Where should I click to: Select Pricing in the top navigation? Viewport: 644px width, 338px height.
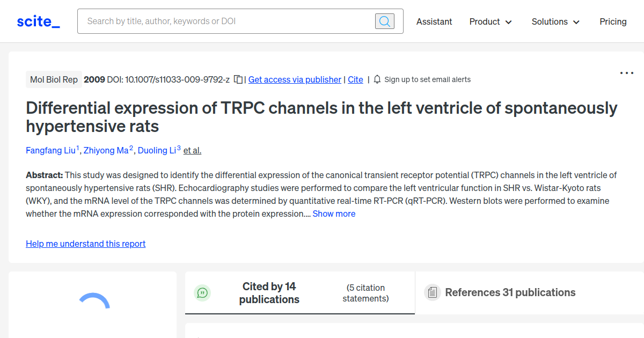coord(613,21)
